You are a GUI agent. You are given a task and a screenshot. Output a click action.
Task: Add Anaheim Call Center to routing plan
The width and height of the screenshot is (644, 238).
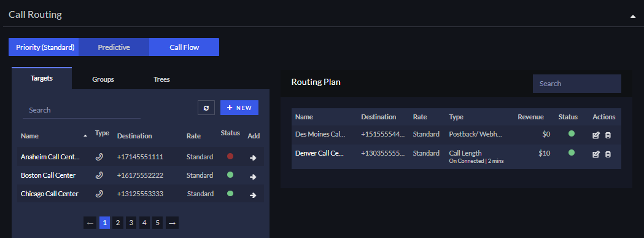click(253, 157)
